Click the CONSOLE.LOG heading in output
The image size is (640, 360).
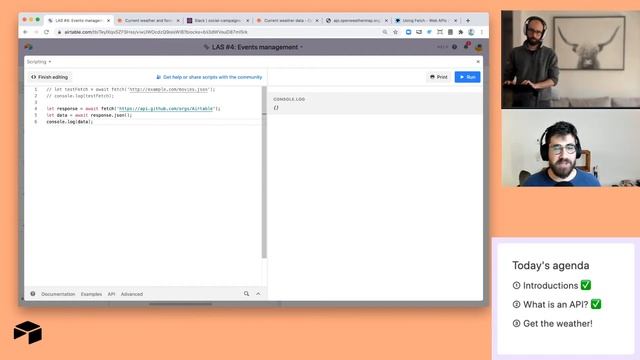[289, 99]
